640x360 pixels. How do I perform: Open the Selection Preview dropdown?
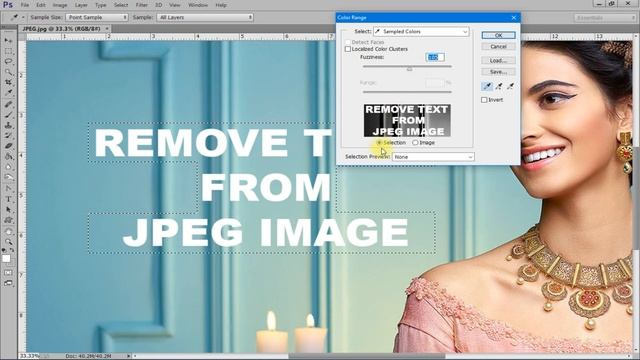click(433, 157)
